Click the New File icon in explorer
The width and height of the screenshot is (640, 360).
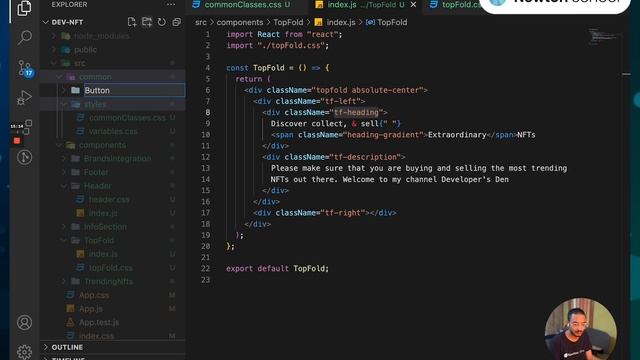point(132,22)
